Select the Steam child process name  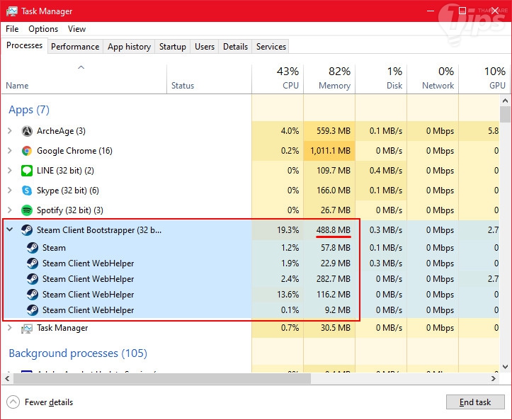tap(54, 248)
